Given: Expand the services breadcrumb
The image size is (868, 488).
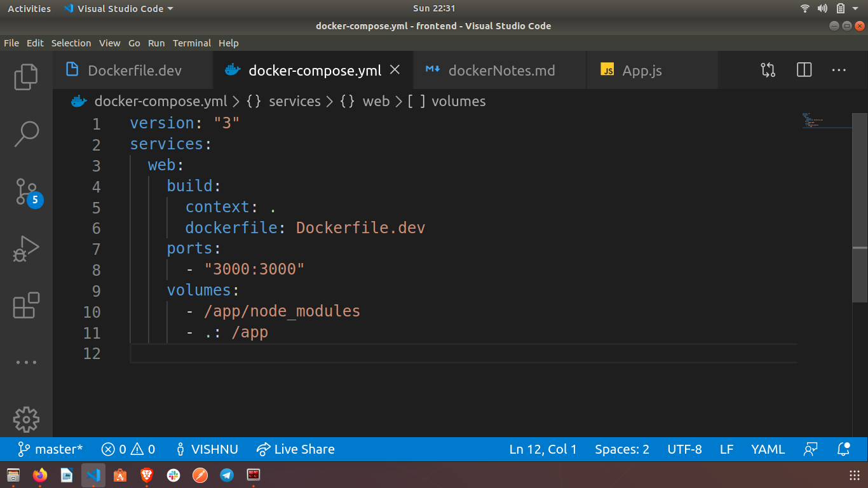Looking at the screenshot, I should pyautogui.click(x=295, y=101).
